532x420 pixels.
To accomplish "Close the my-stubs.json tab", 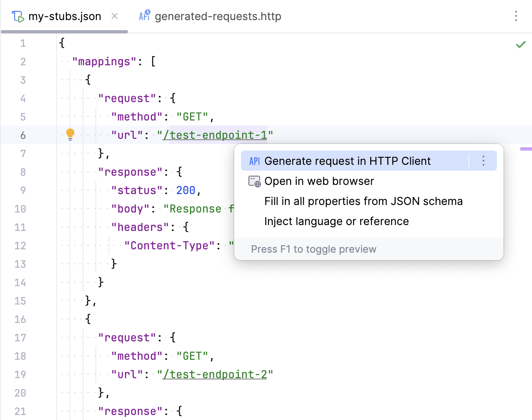I will pos(114,16).
